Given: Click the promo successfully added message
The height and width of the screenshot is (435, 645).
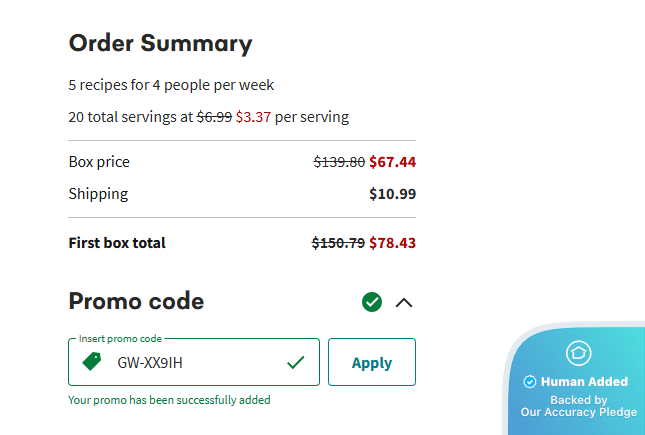Looking at the screenshot, I should coord(169,400).
